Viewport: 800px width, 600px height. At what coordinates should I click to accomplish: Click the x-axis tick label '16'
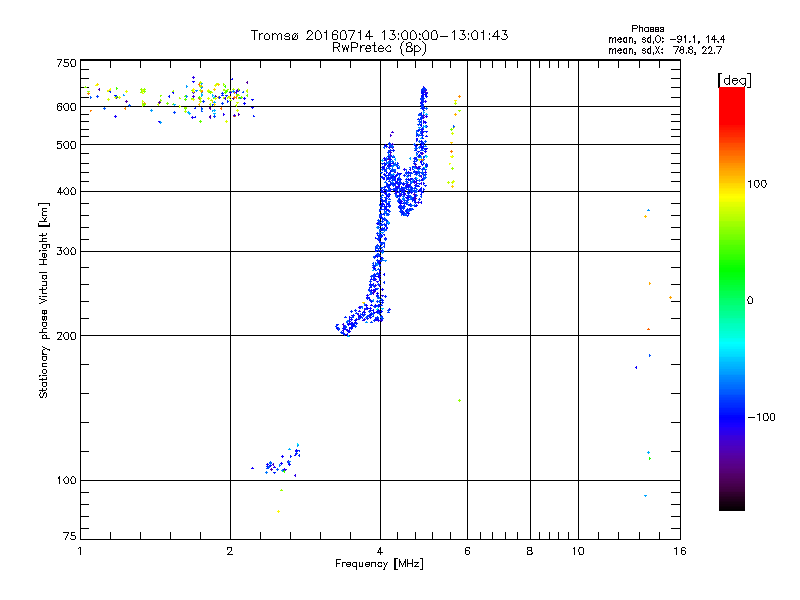680,551
